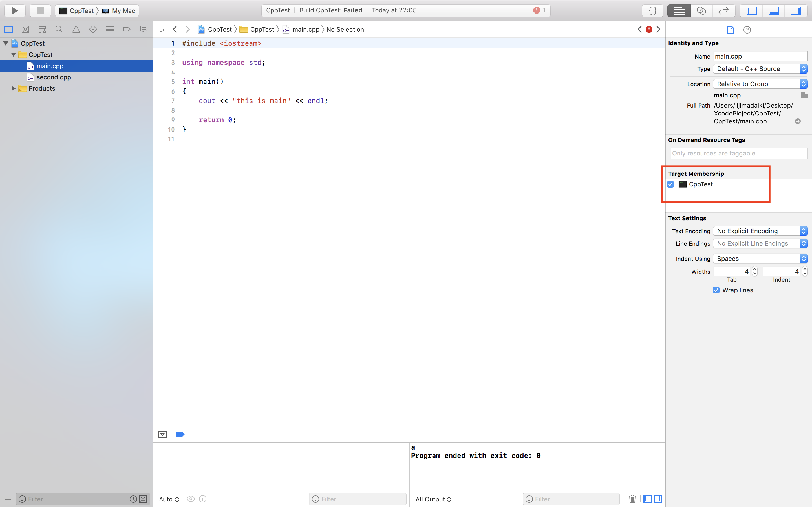
Task: Expand the Products folder
Action: [14, 88]
